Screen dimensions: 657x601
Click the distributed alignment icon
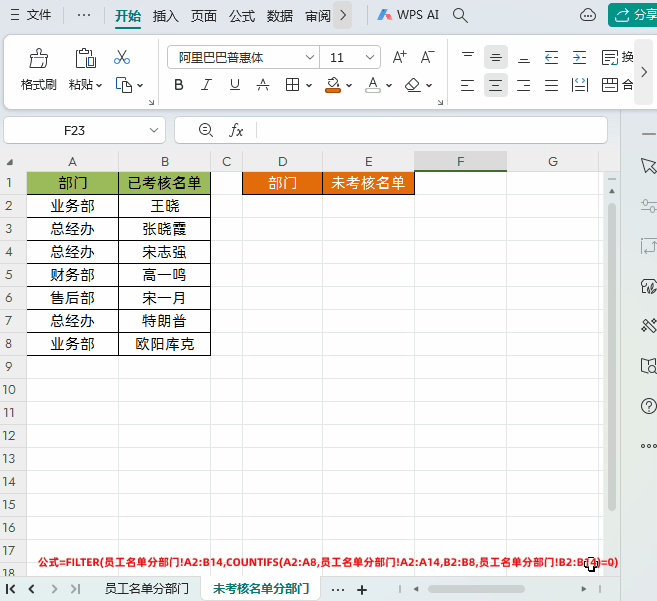pyautogui.click(x=579, y=85)
